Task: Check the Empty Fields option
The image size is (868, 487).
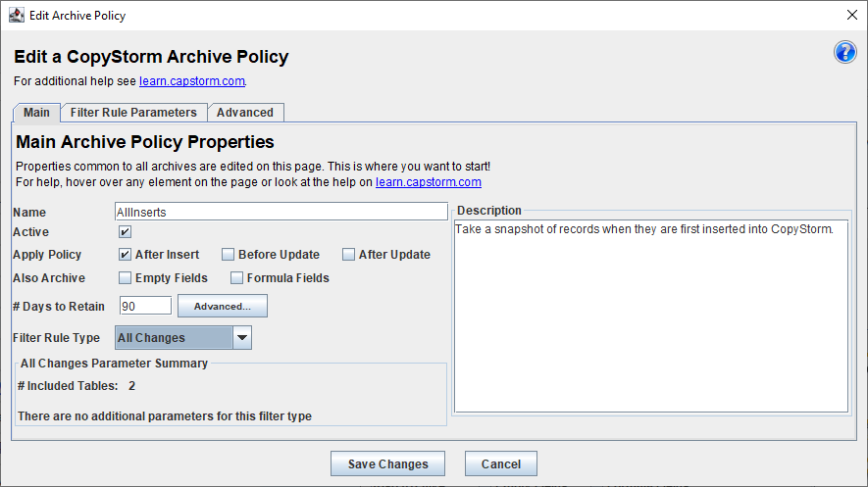Action: (126, 277)
